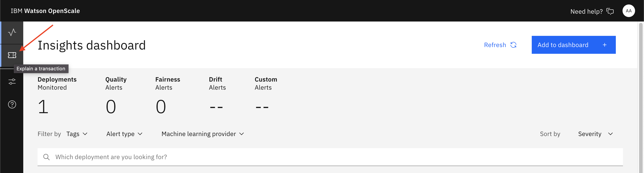Screen dimensions: 644x173
Task: Open the help question mark sidebar icon
Action: pyautogui.click(x=12, y=104)
